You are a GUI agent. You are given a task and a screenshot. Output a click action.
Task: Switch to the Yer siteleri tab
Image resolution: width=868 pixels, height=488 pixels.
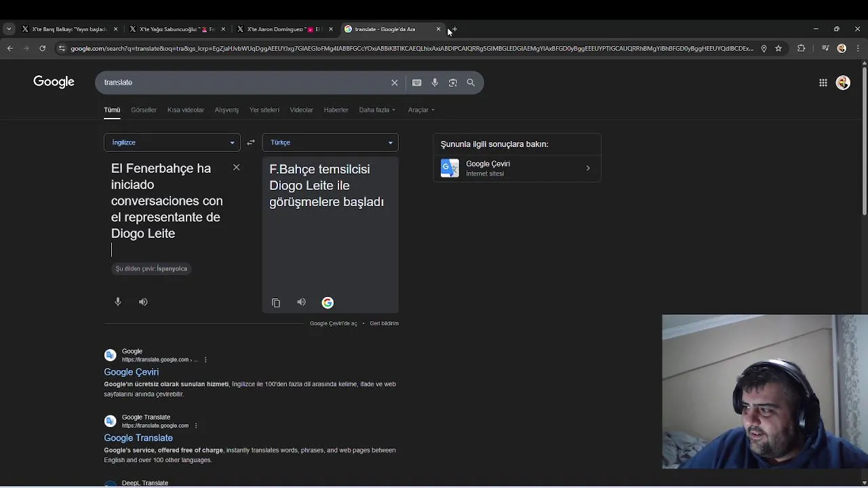pos(264,110)
